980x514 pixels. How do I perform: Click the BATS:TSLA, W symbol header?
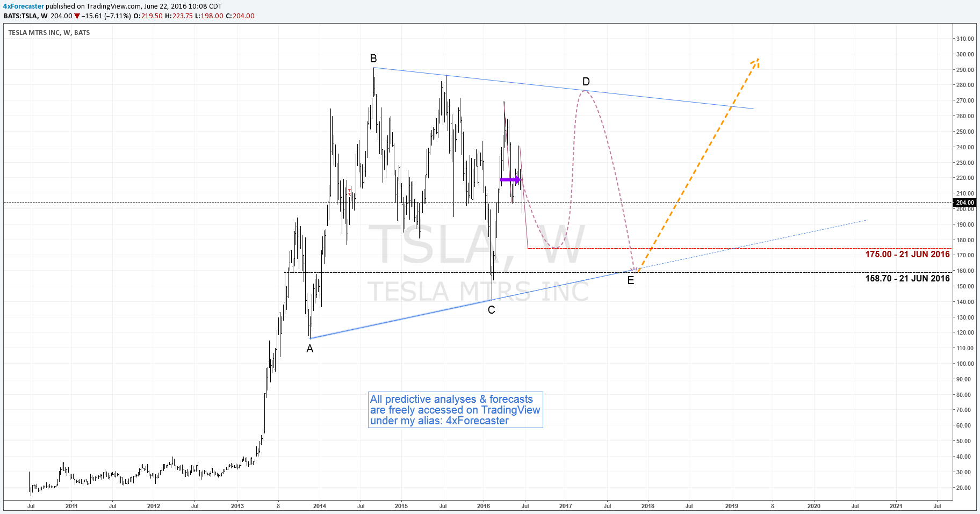(x=26, y=16)
